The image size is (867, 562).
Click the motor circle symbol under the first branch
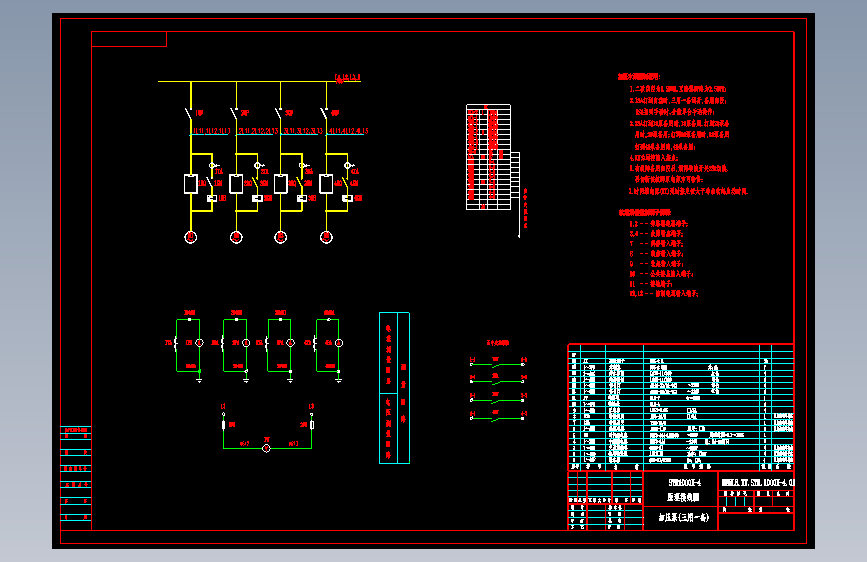coord(191,237)
